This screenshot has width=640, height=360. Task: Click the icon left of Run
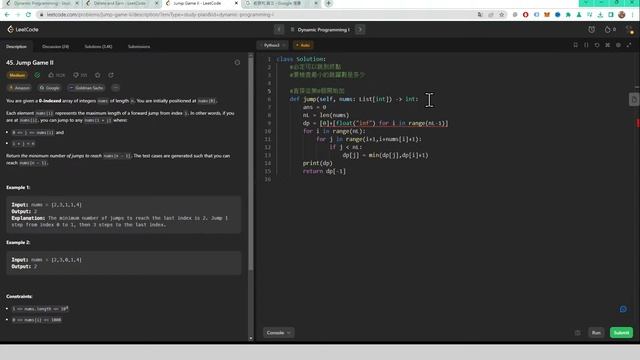[x=577, y=333]
